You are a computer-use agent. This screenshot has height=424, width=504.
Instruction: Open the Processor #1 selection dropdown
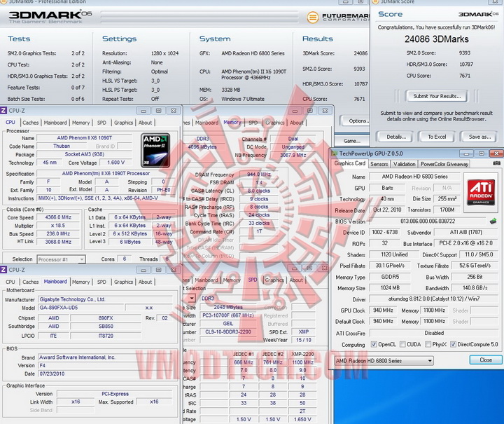click(x=61, y=259)
